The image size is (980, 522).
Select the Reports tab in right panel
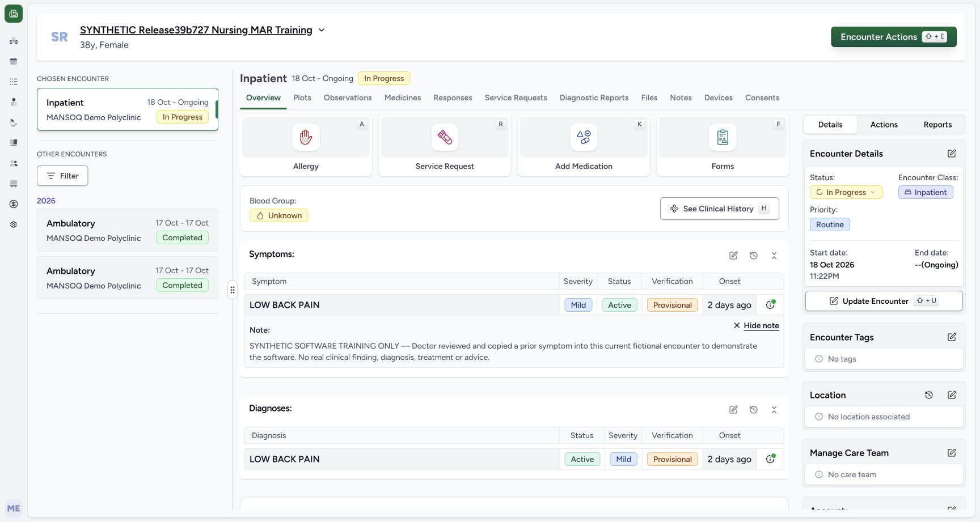[x=937, y=125]
